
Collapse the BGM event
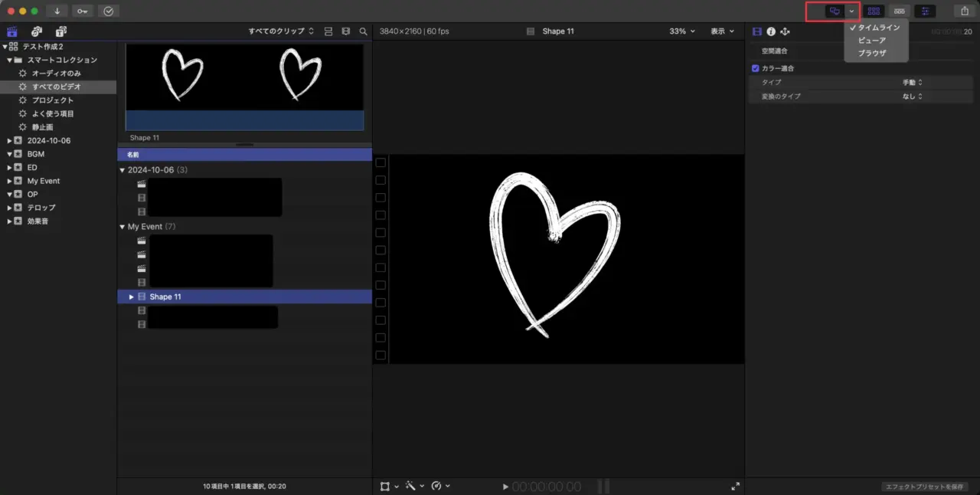pos(9,154)
